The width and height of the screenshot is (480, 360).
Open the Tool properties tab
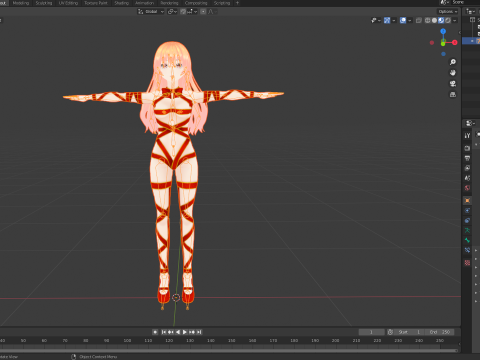(467, 136)
